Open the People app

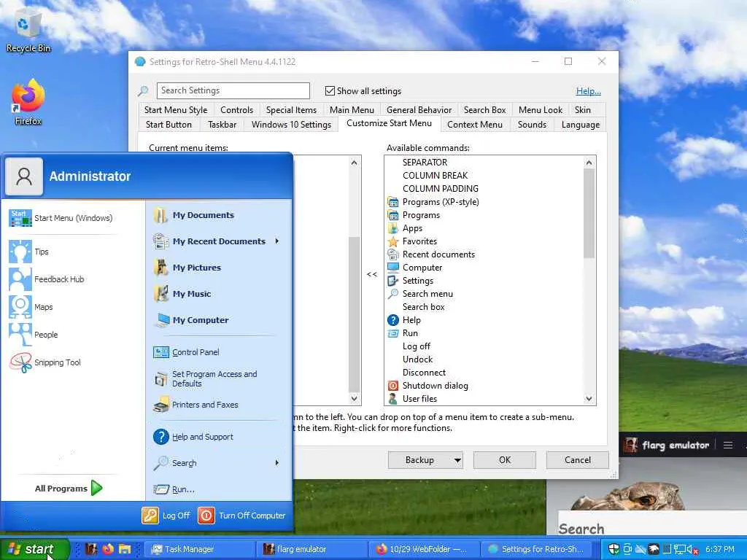(x=34, y=335)
